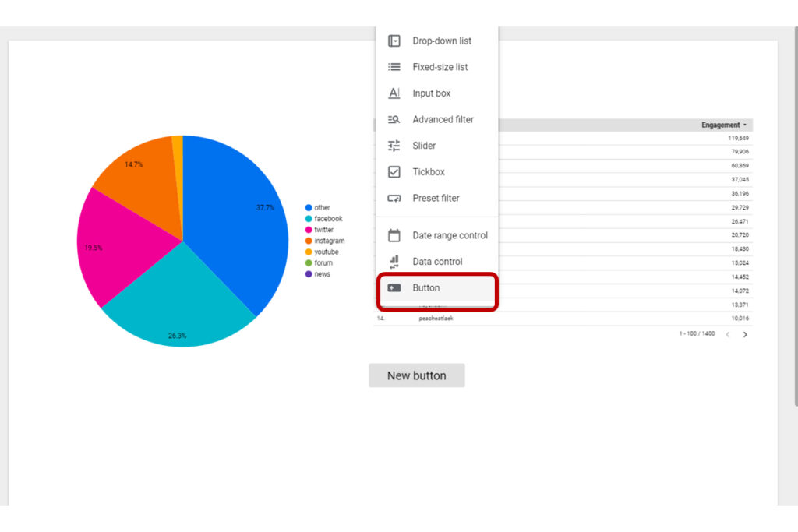Click the 119,649 engagement value
The width and height of the screenshot is (798, 532).
tap(738, 139)
